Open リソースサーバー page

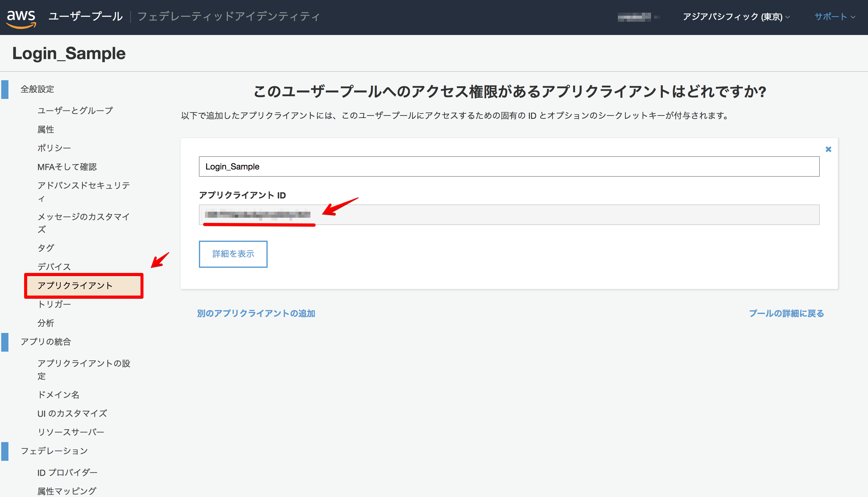pyautogui.click(x=71, y=432)
